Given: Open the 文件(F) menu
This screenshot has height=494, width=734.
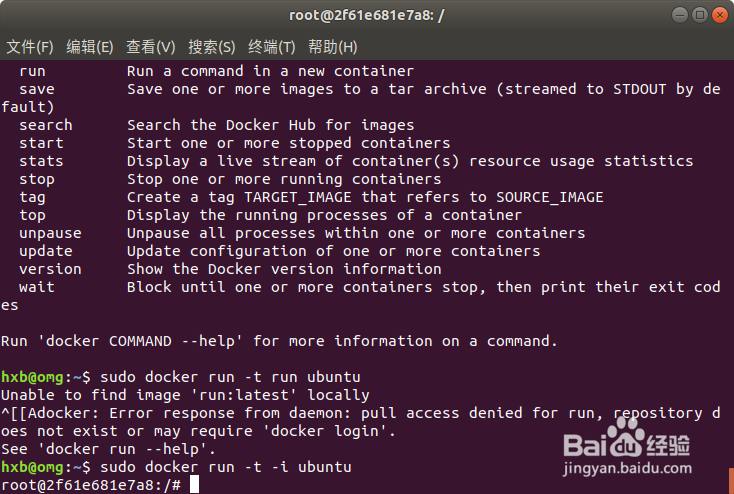Looking at the screenshot, I should [29, 47].
